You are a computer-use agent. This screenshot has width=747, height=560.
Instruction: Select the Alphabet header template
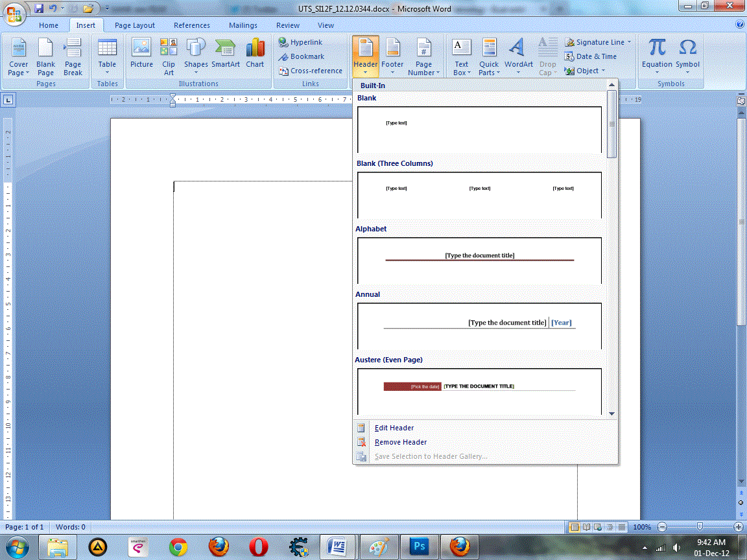[479, 261]
